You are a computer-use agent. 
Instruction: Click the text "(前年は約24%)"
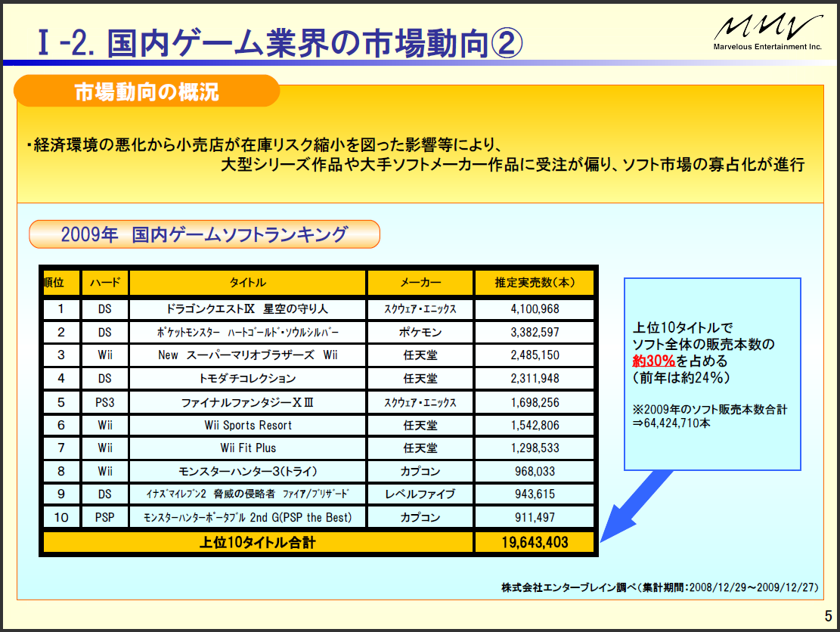tap(681, 377)
